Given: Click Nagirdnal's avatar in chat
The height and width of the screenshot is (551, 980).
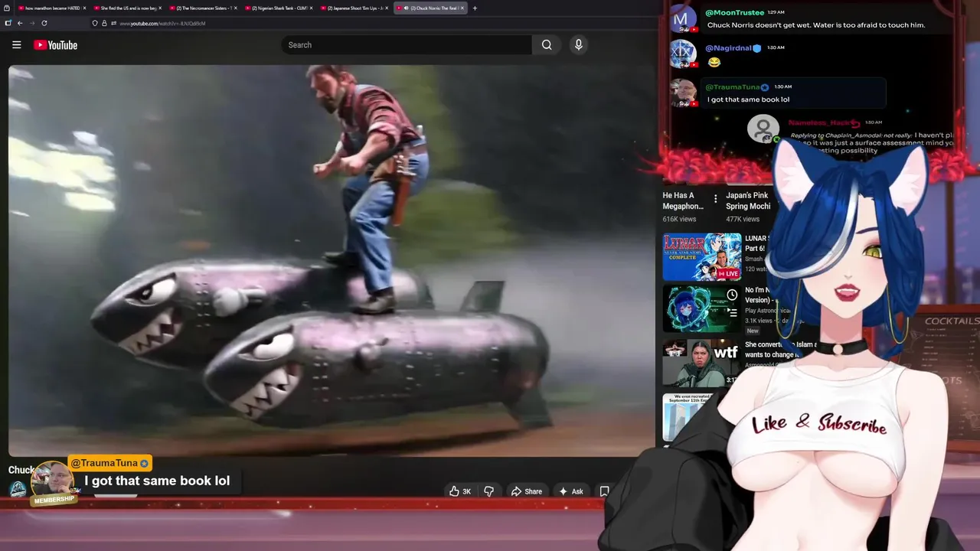Looking at the screenshot, I should coord(682,54).
